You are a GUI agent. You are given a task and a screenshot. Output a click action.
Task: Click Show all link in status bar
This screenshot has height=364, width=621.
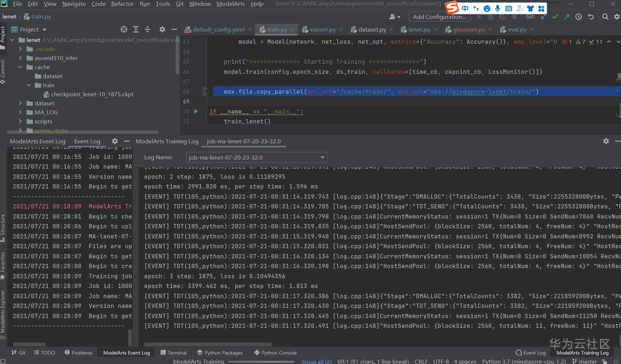point(316,361)
